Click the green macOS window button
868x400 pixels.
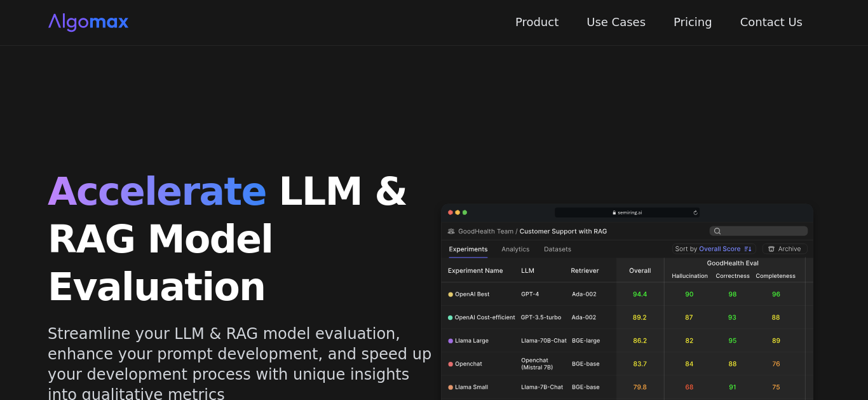coord(465,212)
